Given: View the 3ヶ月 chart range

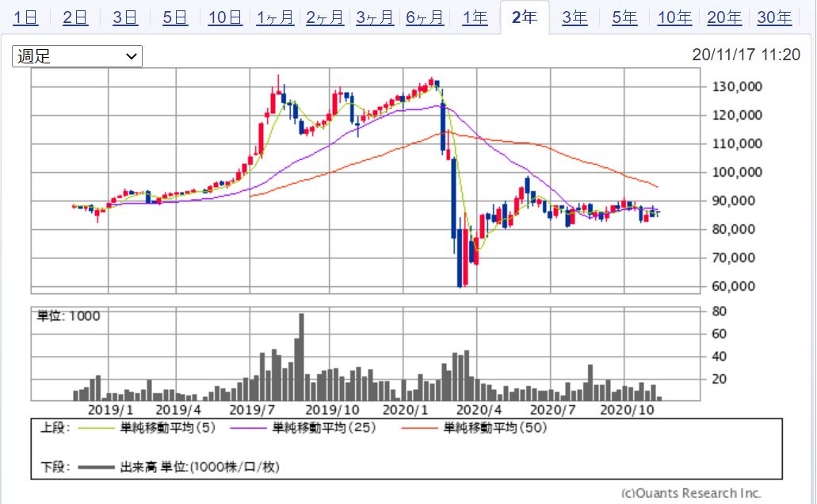Looking at the screenshot, I should coord(375,17).
